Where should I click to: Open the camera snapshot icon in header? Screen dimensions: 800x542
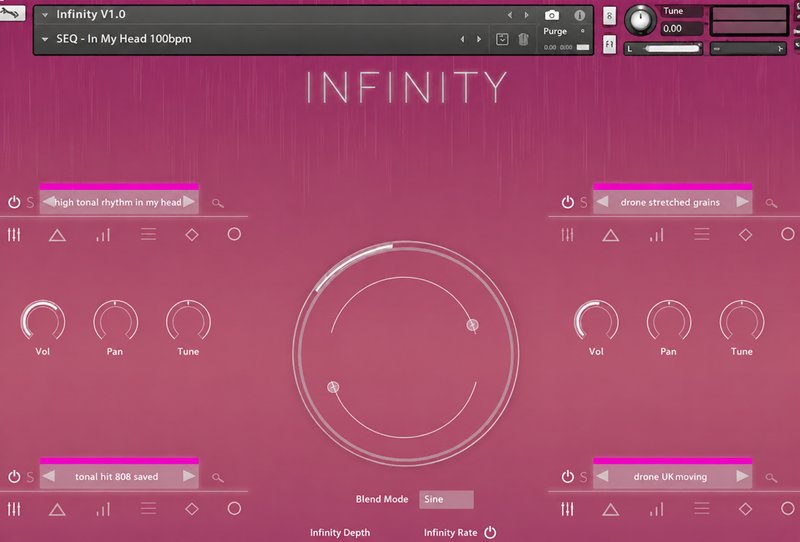(x=552, y=15)
